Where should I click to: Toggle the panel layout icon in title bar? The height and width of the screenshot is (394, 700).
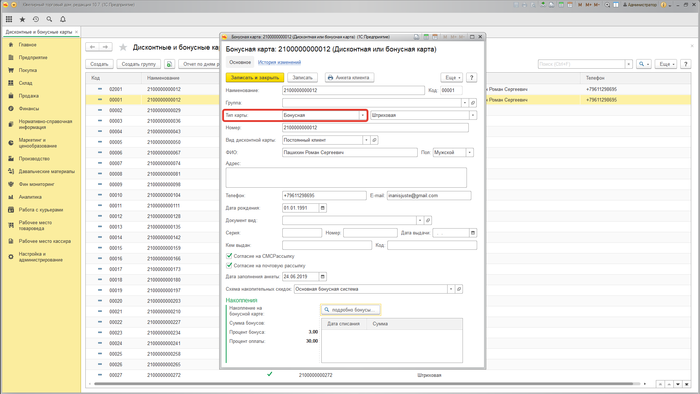(x=616, y=5)
